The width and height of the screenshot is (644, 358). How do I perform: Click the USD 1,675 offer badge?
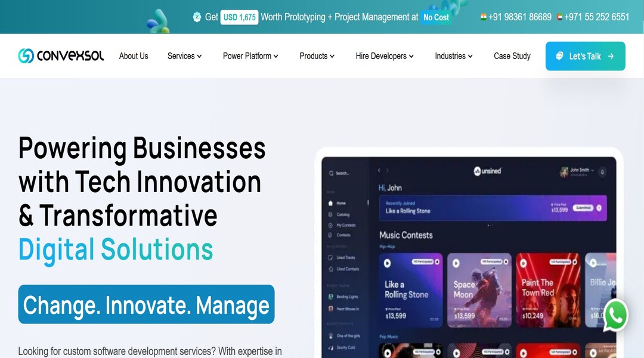point(240,17)
